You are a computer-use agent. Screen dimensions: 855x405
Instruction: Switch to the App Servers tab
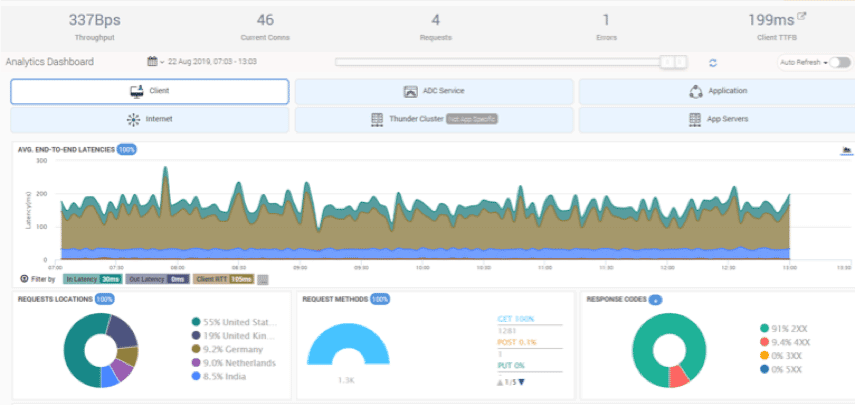[x=716, y=120]
